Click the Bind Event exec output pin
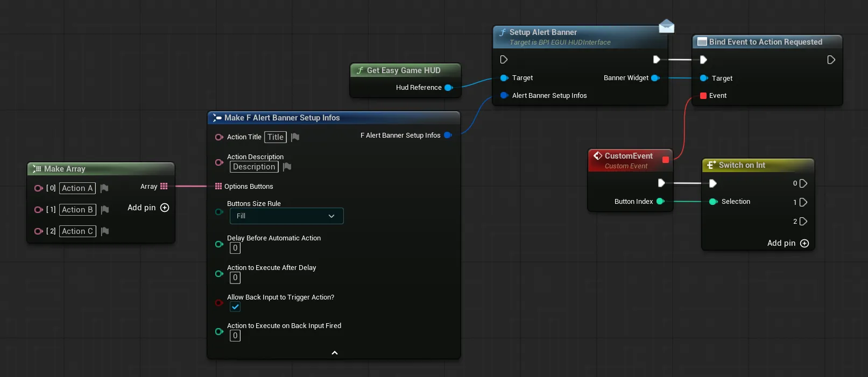The width and height of the screenshot is (868, 377). [831, 60]
